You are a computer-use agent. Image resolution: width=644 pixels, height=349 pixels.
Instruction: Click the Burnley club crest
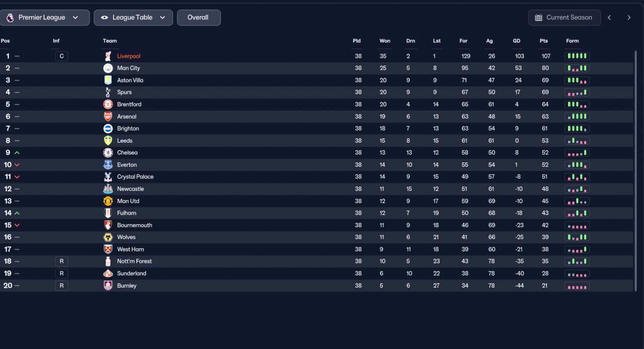point(108,286)
